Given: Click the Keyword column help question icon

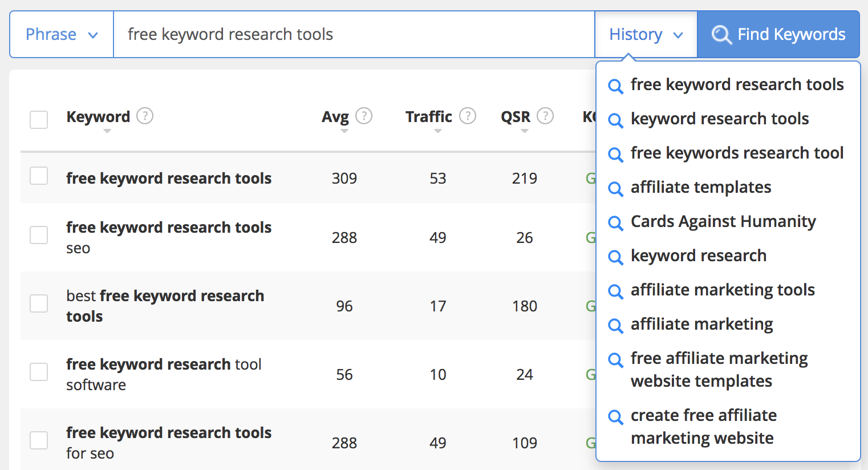Looking at the screenshot, I should coord(145,116).
